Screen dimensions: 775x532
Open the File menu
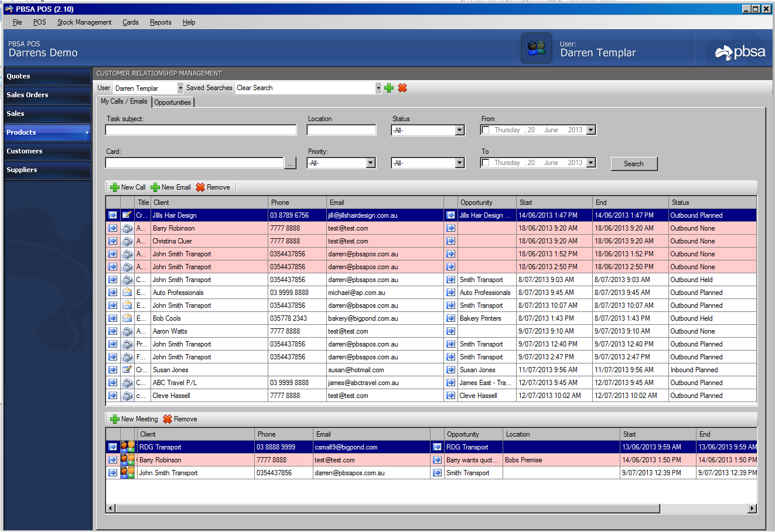[18, 22]
